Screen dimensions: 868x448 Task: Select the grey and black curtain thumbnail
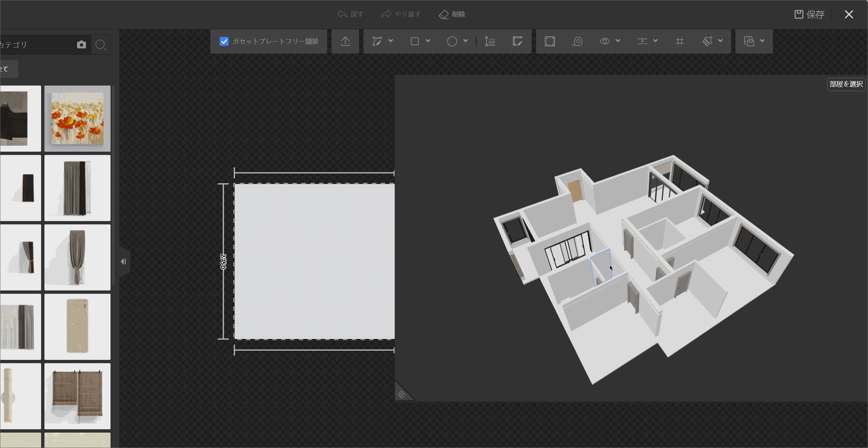click(77, 188)
